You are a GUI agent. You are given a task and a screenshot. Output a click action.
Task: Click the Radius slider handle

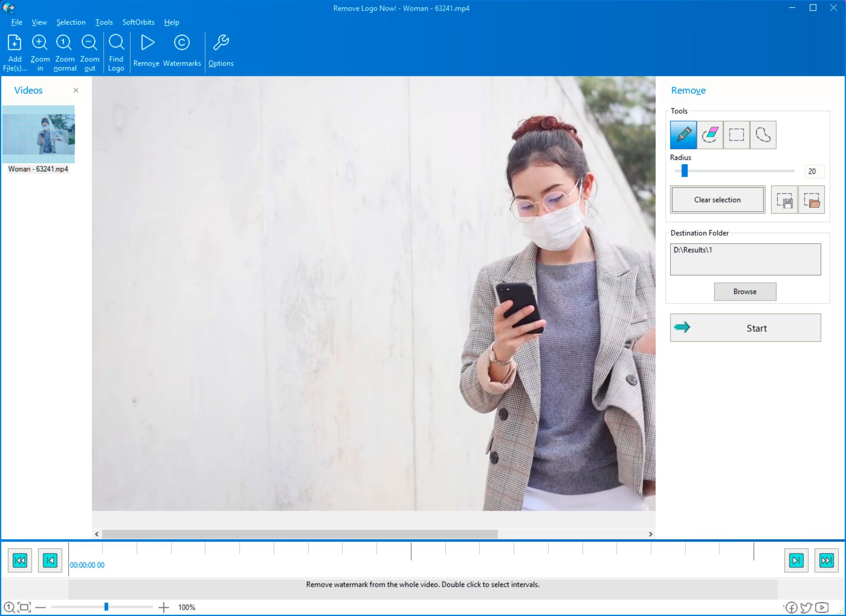684,171
